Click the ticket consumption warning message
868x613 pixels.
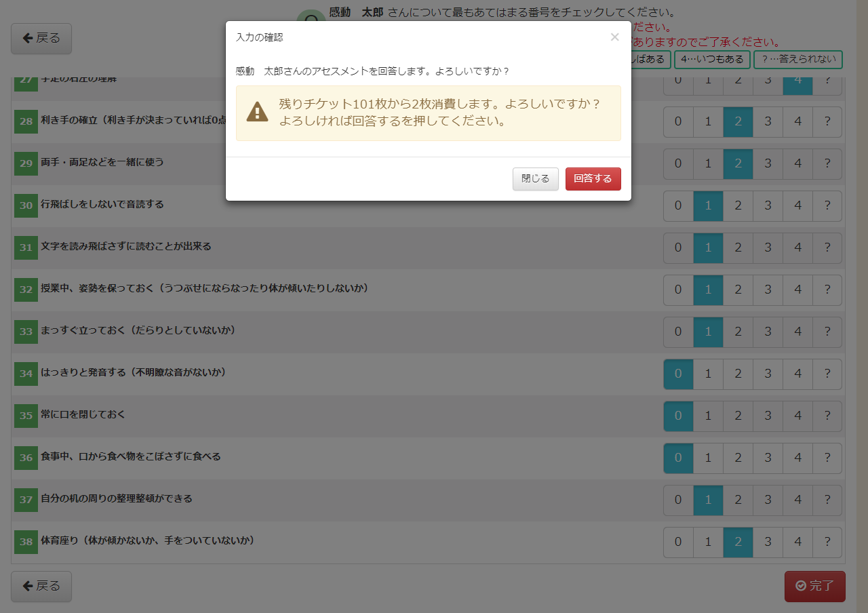pyautogui.click(x=429, y=113)
